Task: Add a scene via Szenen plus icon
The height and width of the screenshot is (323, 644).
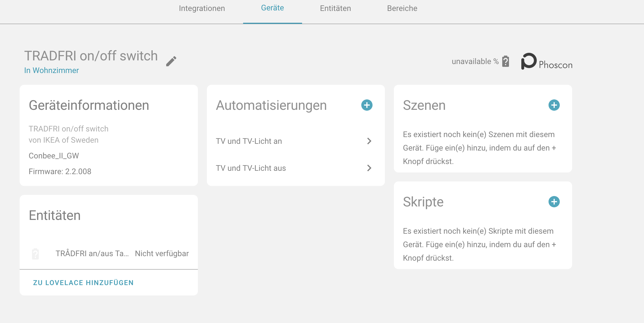Action: (x=554, y=105)
